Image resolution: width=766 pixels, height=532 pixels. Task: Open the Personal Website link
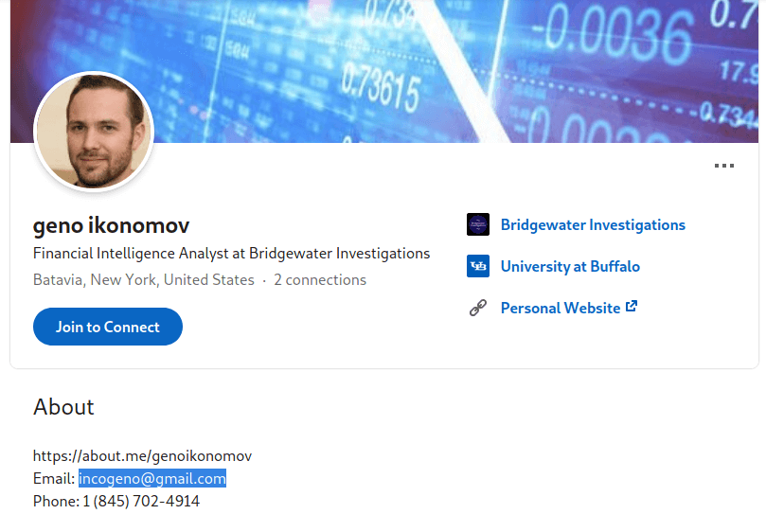(x=560, y=308)
